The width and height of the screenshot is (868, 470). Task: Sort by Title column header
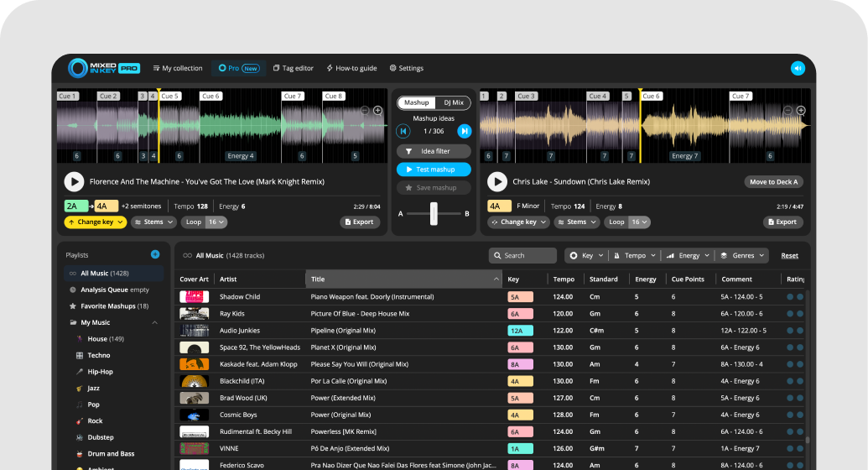tap(403, 279)
